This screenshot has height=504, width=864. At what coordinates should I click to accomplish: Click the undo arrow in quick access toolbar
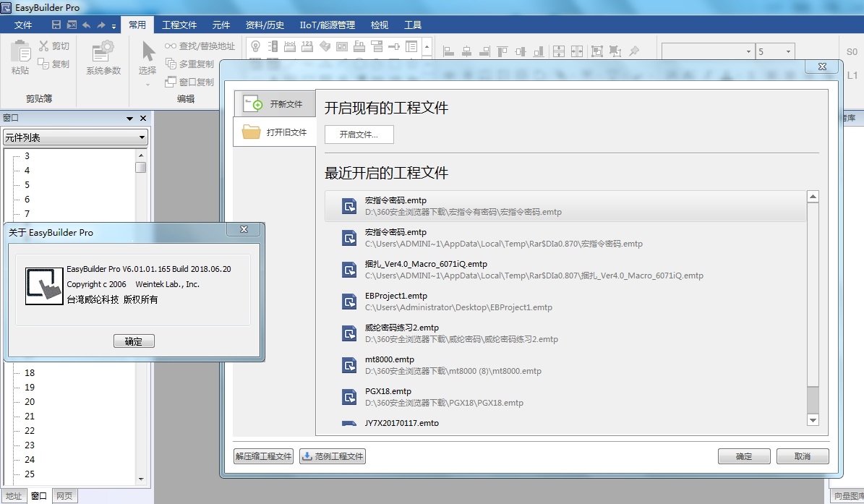pyautogui.click(x=86, y=25)
